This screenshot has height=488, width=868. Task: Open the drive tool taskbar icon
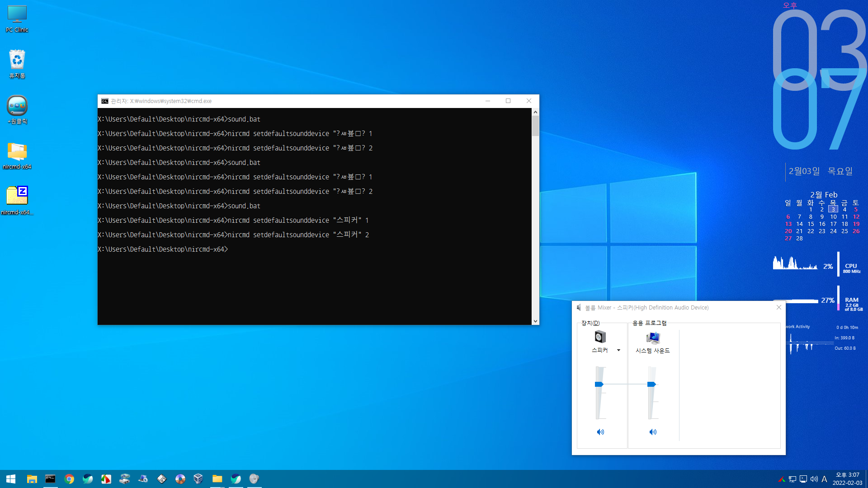pos(125,479)
